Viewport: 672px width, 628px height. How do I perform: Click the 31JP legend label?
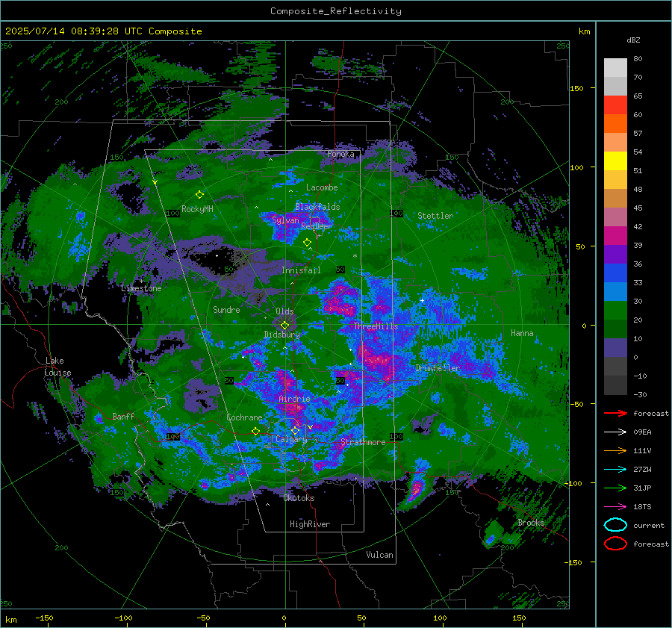coord(642,488)
